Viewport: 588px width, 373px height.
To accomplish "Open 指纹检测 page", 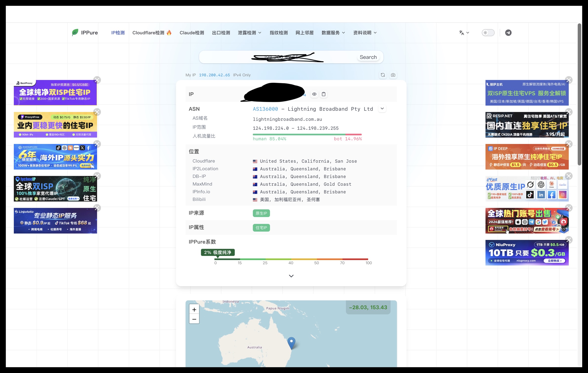I will [x=279, y=33].
